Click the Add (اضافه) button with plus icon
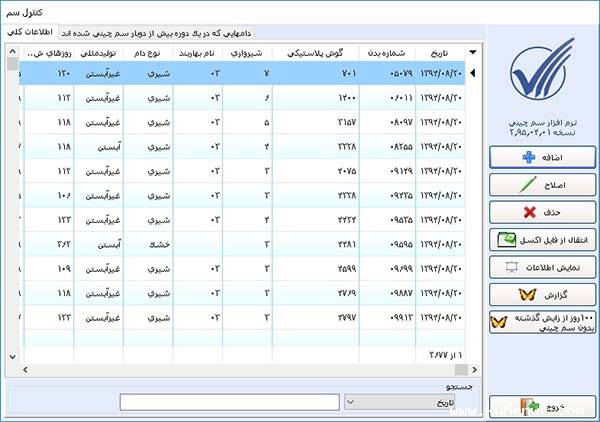 542,157
